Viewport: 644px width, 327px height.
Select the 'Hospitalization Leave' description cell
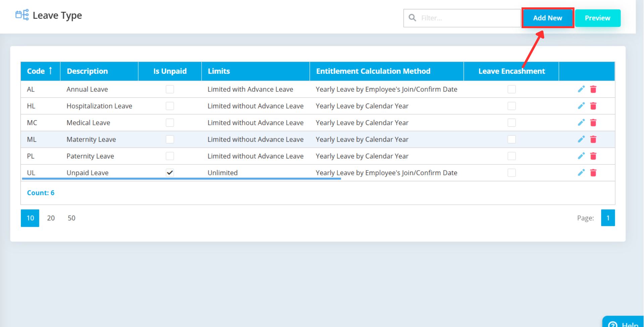click(x=99, y=106)
